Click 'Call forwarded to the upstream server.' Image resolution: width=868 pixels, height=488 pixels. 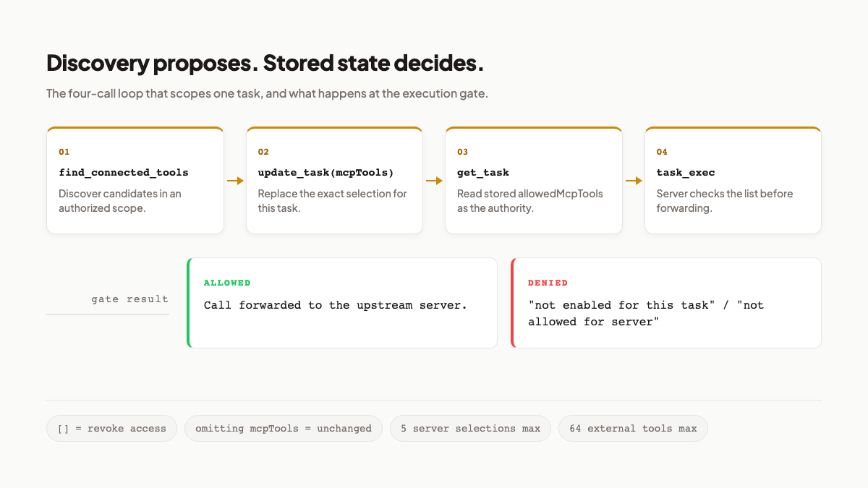[x=336, y=305]
